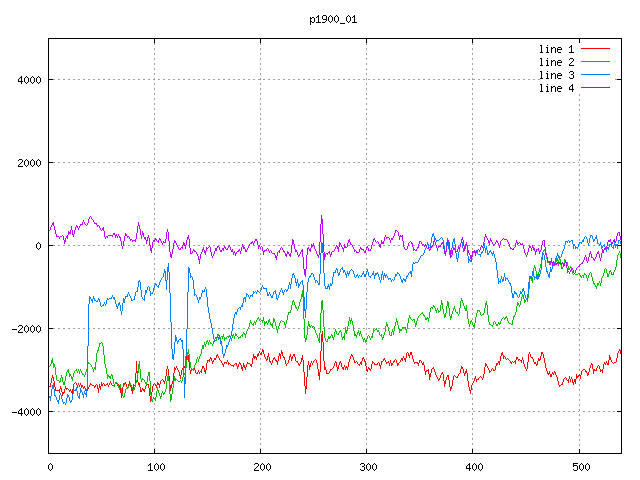Viewport: 640px width, 480px height.
Task: Select the 'line 2' legend label
Action: [x=556, y=62]
